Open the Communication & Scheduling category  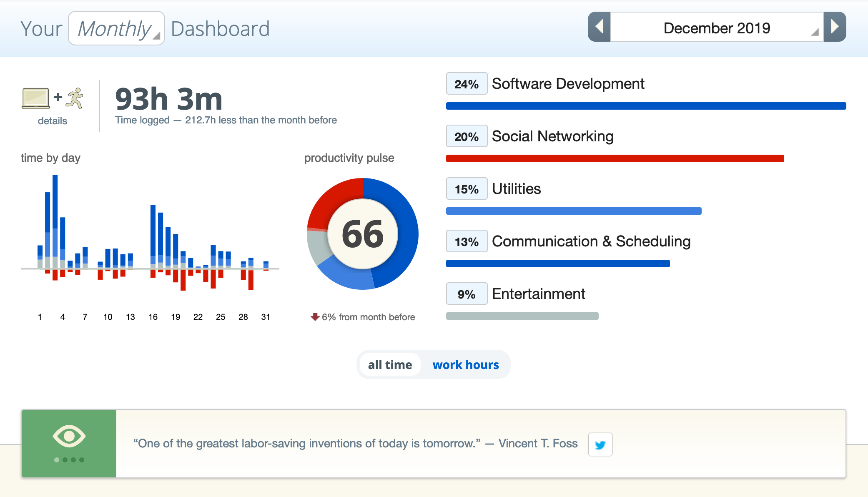591,241
